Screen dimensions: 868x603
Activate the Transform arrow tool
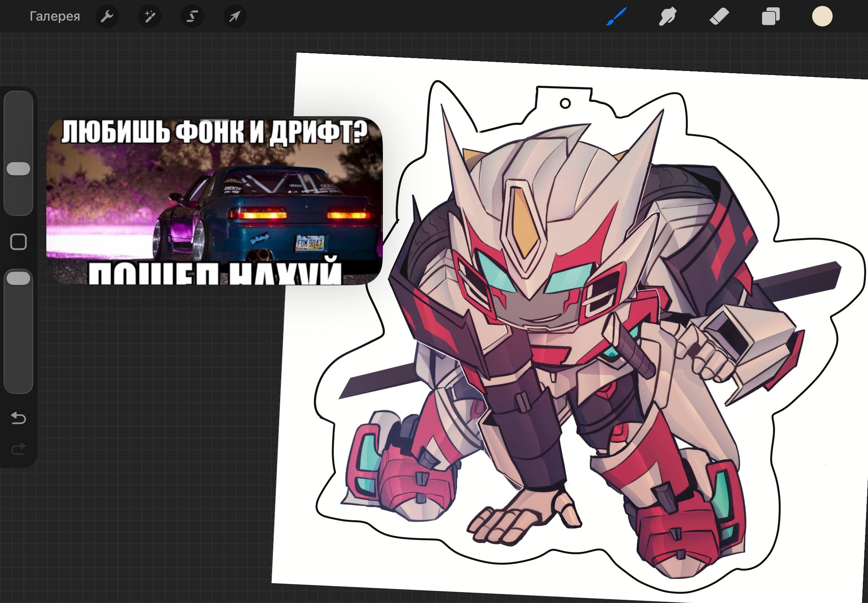(235, 16)
